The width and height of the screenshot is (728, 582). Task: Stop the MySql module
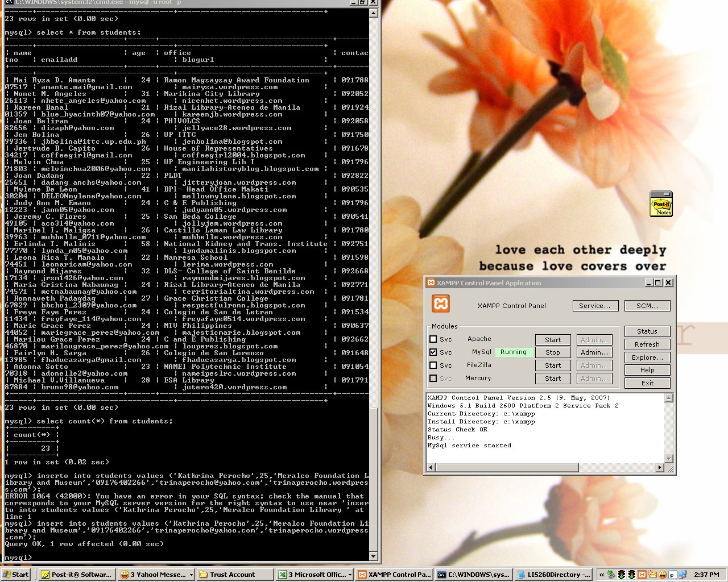click(x=553, y=352)
